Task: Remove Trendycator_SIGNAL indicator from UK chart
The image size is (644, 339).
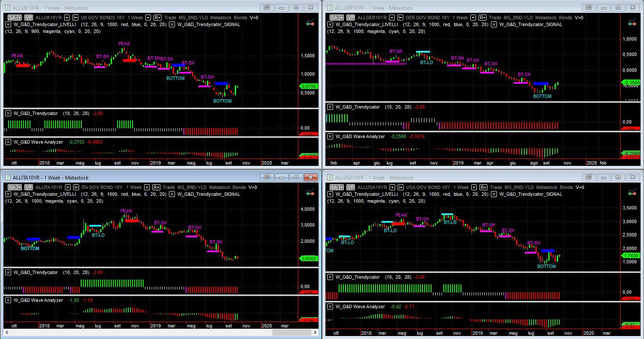Action: click(x=172, y=24)
